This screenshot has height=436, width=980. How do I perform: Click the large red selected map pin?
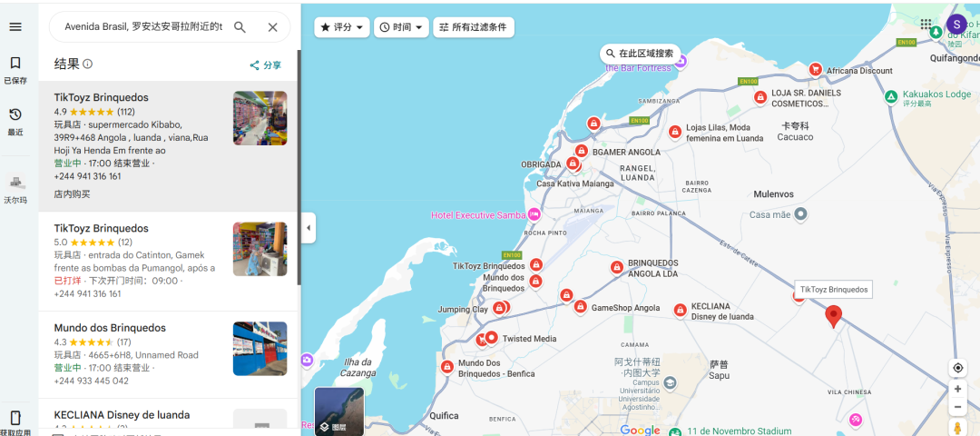(x=833, y=316)
